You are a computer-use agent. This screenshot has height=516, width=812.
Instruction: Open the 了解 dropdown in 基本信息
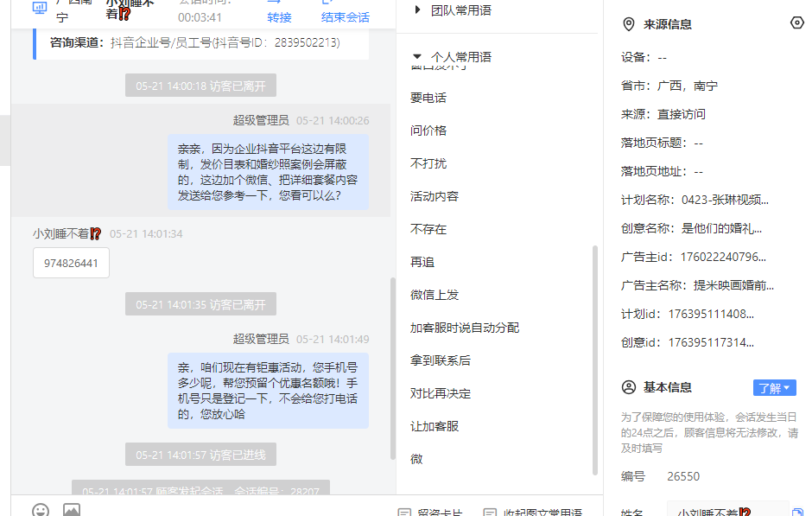point(774,388)
